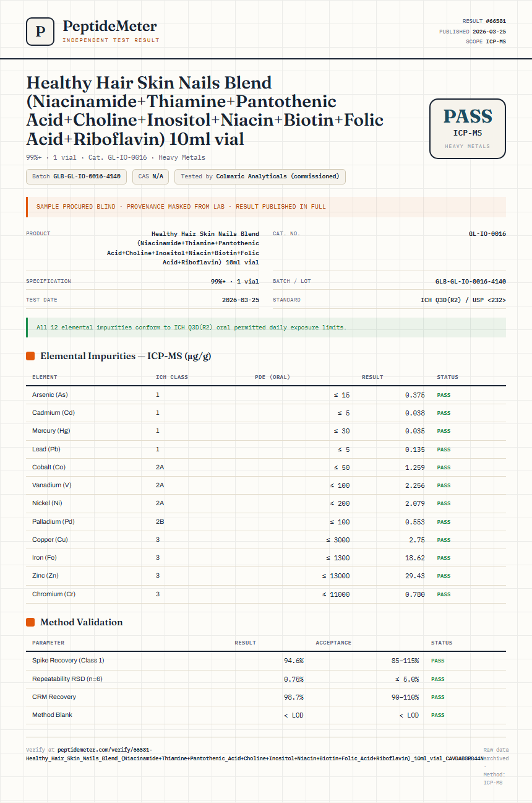This screenshot has height=803, width=532.
Task: Click the Spike Recovery result 94.6%
Action: [x=294, y=661]
